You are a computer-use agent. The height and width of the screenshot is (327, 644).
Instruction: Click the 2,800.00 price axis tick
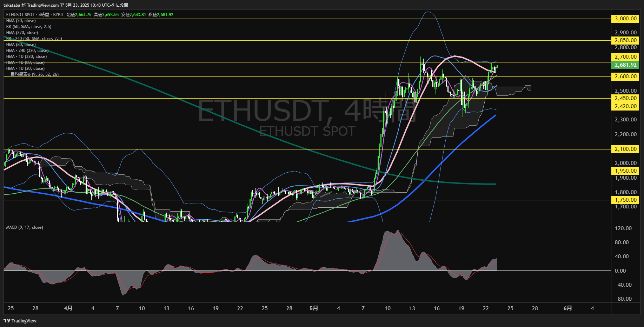(625, 47)
